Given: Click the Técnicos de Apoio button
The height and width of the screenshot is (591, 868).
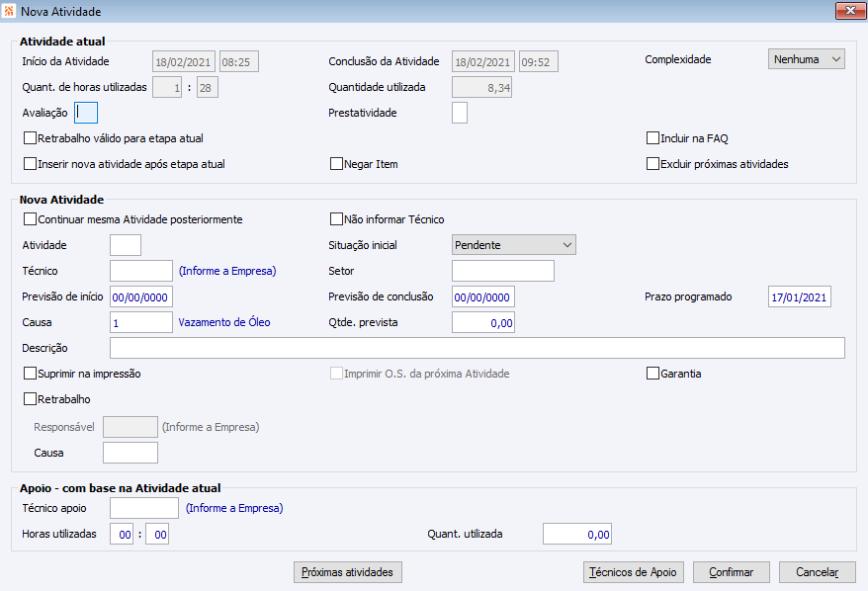Looking at the screenshot, I should pos(634,572).
